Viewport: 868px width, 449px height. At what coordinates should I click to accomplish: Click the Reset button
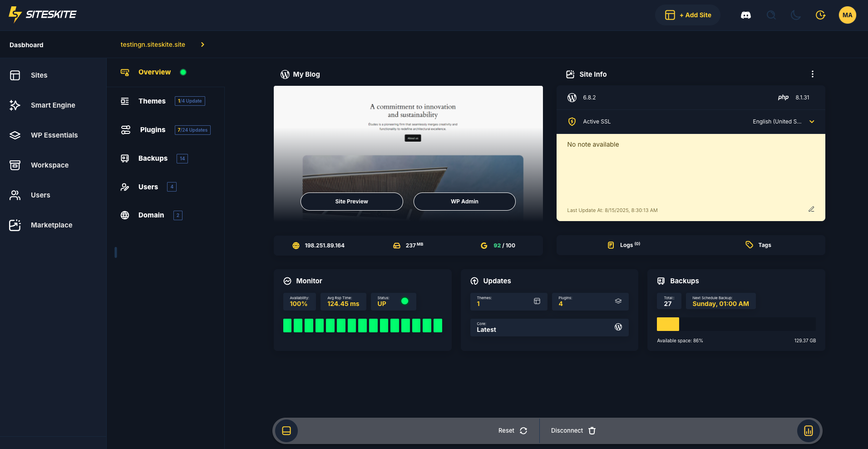(513, 431)
